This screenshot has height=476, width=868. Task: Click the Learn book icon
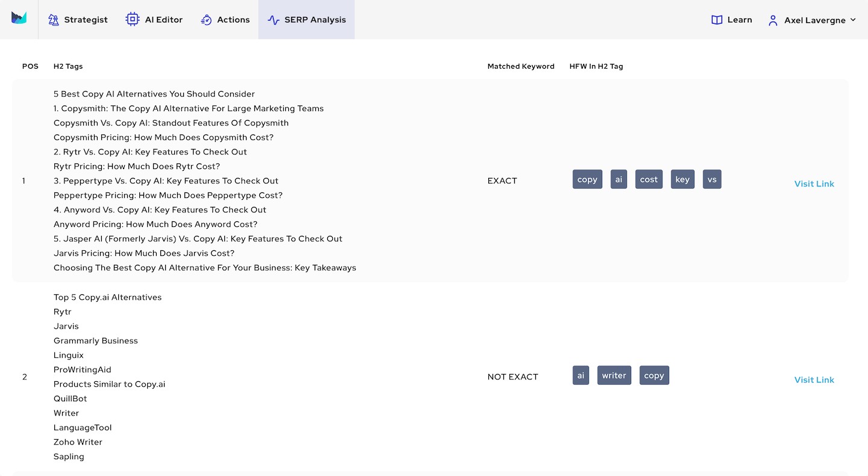tap(717, 20)
